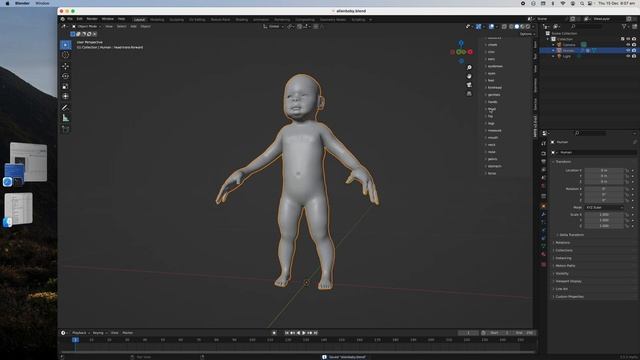Click the outliner filter funnel icon
The image size is (640, 360).
point(624,27)
